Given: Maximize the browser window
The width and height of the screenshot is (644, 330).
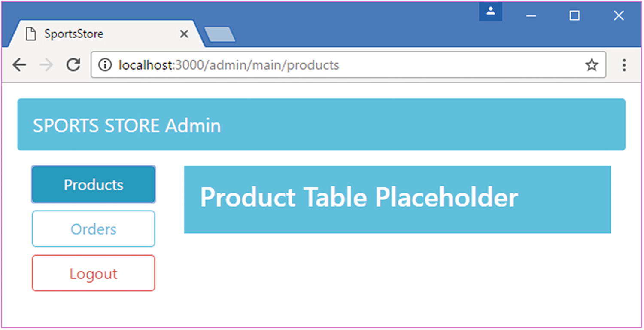Looking at the screenshot, I should [574, 16].
